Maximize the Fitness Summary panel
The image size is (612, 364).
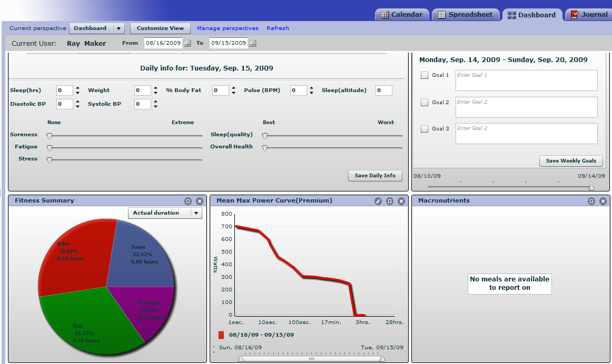tap(188, 201)
